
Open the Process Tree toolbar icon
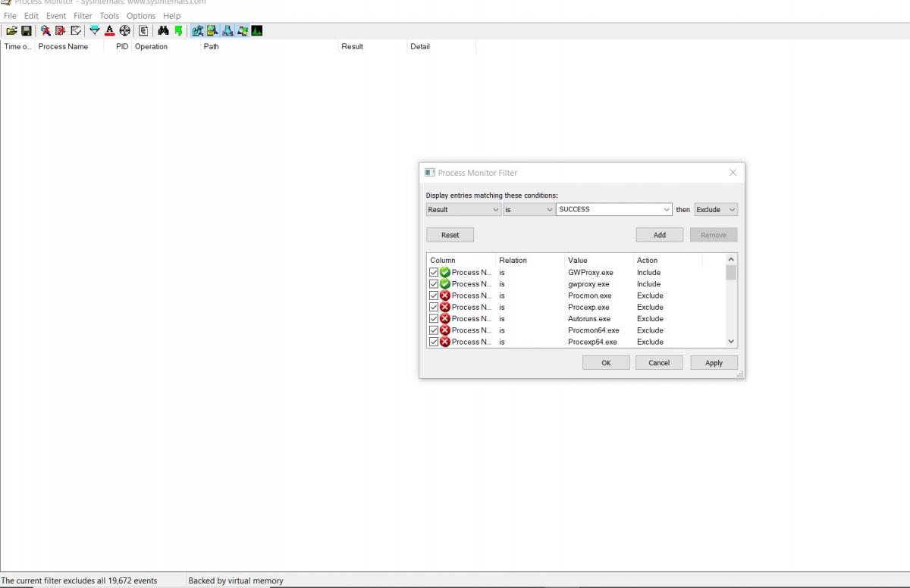pos(143,31)
